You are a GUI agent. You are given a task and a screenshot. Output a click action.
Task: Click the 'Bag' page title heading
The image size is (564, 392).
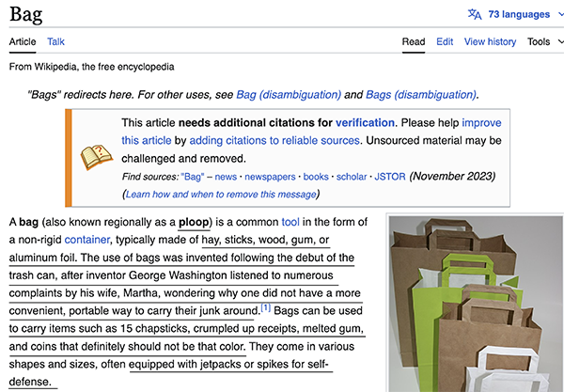tap(26, 14)
